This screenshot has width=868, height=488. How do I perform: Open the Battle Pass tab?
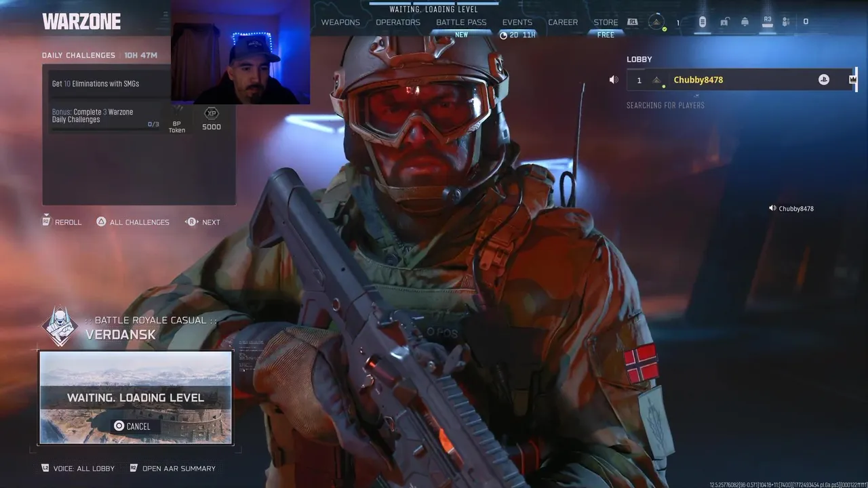click(461, 22)
